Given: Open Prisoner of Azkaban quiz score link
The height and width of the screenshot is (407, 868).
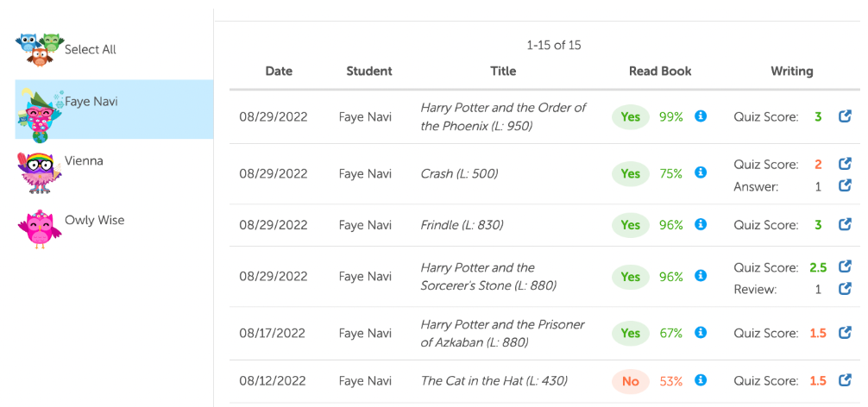Looking at the screenshot, I should tap(846, 333).
